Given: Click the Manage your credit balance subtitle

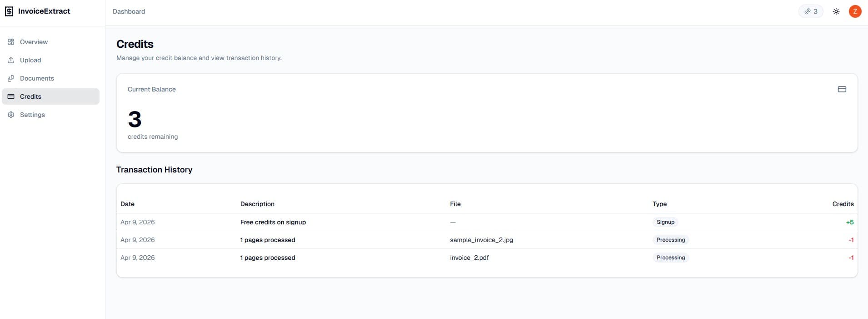Looking at the screenshot, I should (x=199, y=58).
